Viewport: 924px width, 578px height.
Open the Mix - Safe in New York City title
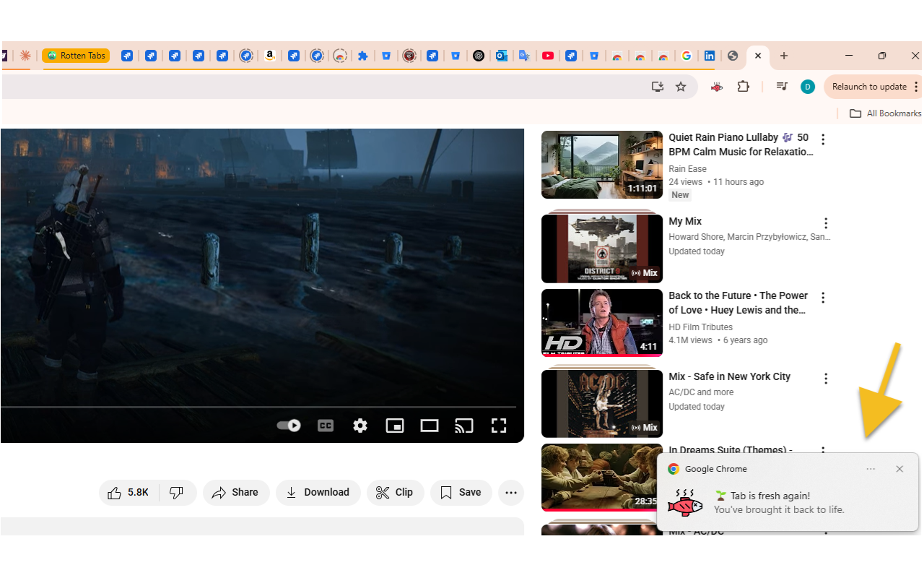click(729, 376)
